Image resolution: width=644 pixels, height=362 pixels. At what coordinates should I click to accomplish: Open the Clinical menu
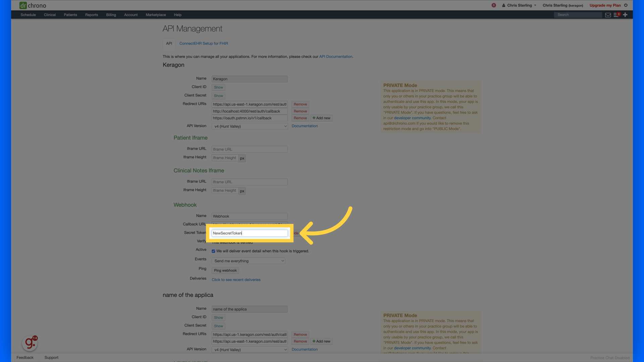50,15
